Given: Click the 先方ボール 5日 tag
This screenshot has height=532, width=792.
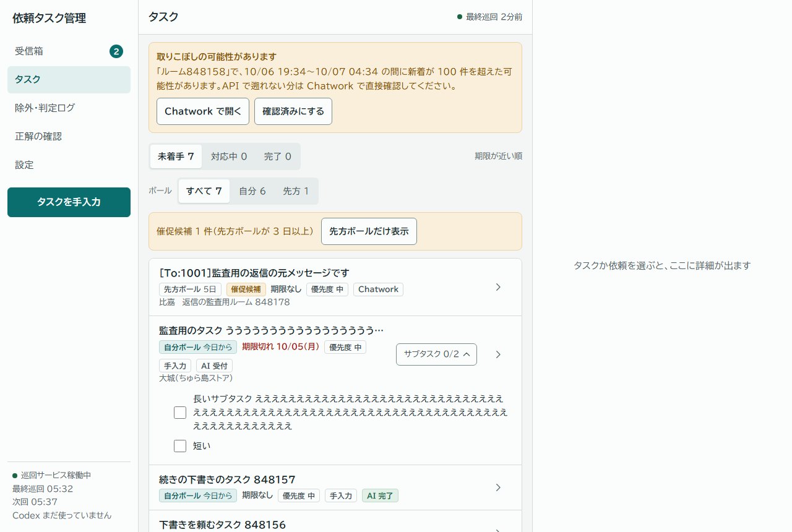Looking at the screenshot, I should click(x=190, y=290).
